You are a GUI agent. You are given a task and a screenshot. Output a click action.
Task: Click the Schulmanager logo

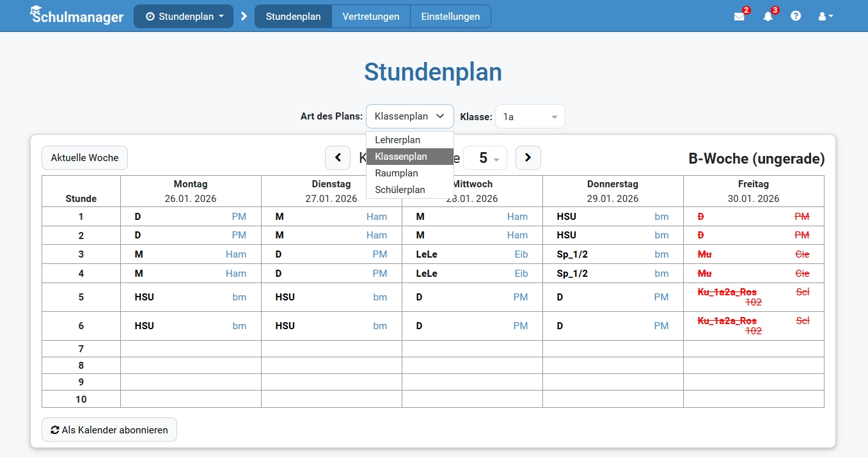(x=77, y=16)
